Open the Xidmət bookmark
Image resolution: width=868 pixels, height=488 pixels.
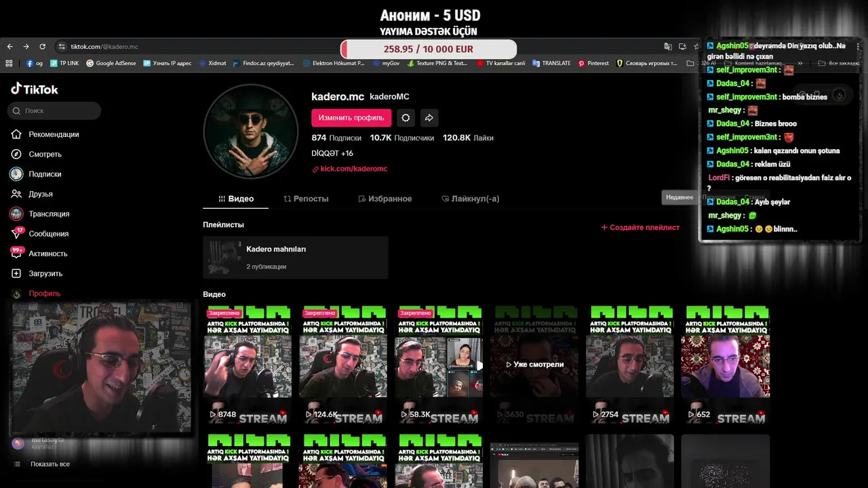[213, 63]
